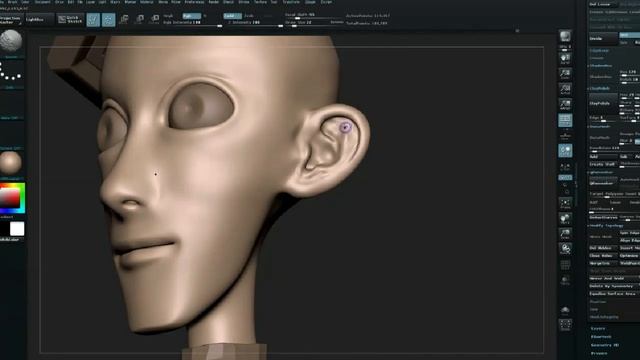Open the Brush menu
The image size is (640, 360).
click(x=13, y=2)
